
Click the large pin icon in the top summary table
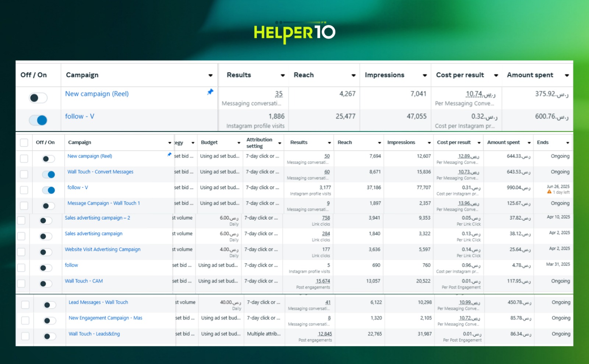tap(210, 92)
